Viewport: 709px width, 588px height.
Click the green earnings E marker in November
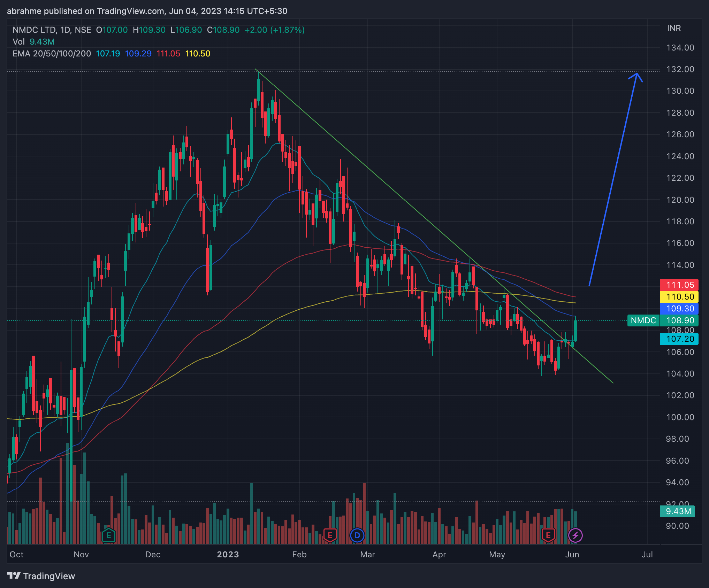(x=109, y=535)
